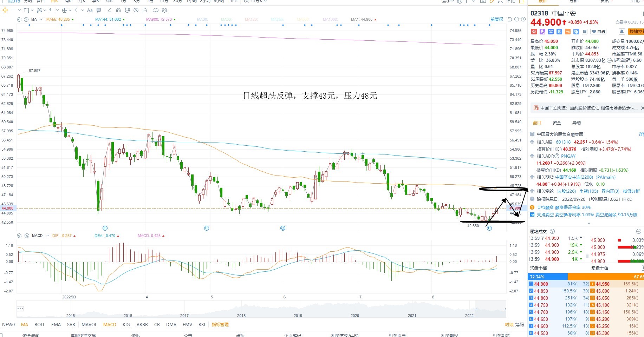Zoom out the chart with minus icon
Viewport: 644px width, 337px height.
516,19
